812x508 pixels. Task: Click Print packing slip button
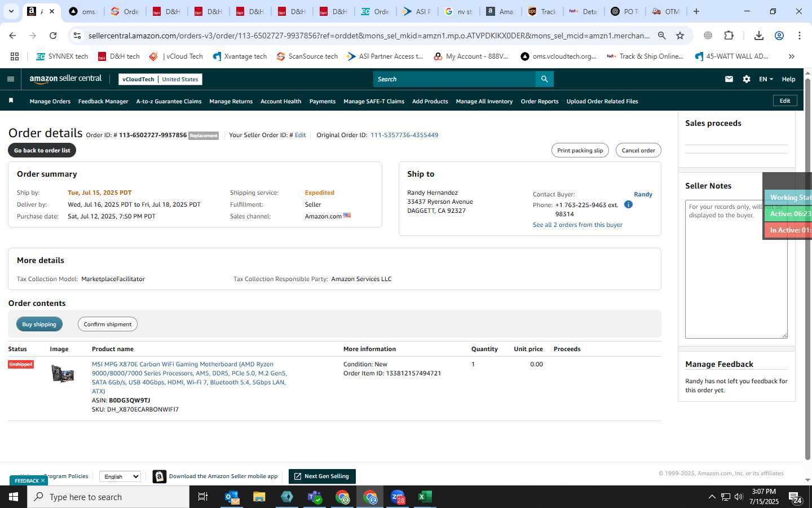click(580, 150)
